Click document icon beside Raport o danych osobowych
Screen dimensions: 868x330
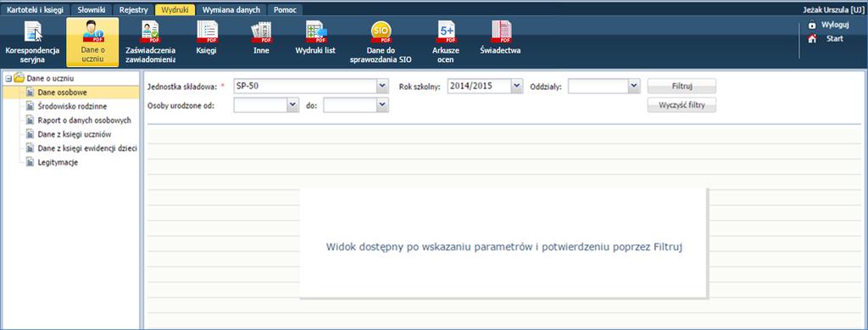(31, 120)
